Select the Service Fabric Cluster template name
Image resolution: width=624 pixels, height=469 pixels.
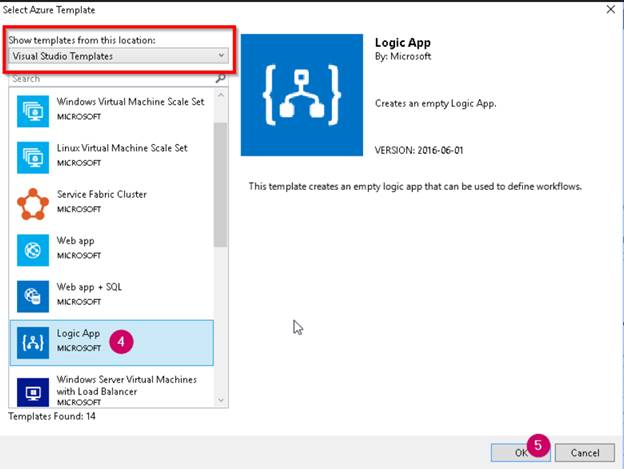click(102, 195)
